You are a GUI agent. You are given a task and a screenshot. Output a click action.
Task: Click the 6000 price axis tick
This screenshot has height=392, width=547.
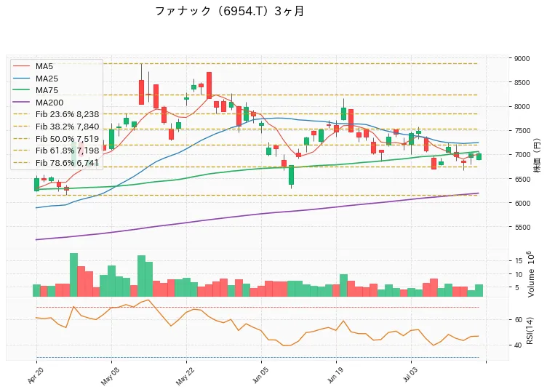[522, 203]
